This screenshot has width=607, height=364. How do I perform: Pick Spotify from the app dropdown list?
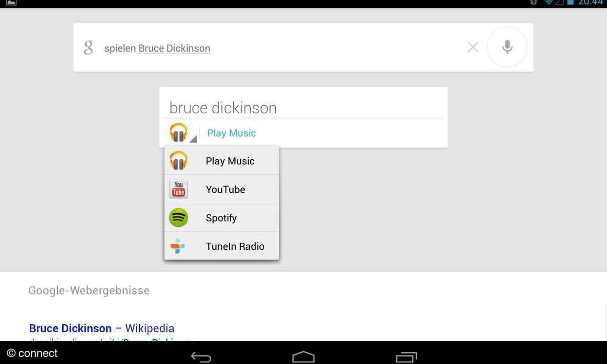[x=222, y=217]
